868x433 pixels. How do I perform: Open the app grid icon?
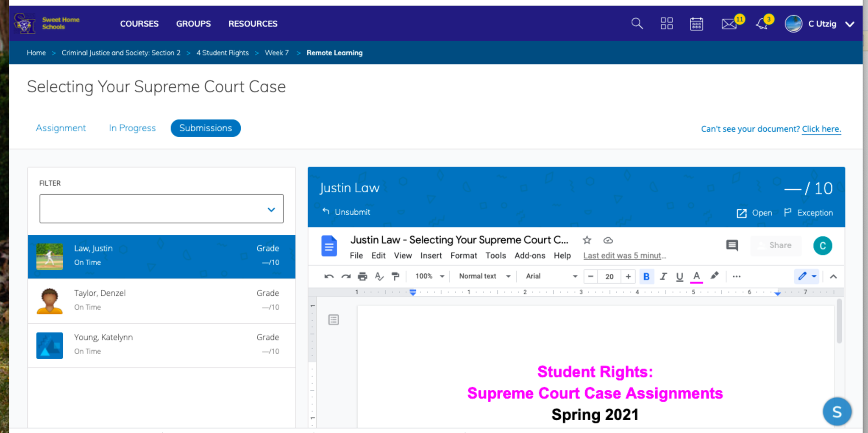tap(666, 24)
